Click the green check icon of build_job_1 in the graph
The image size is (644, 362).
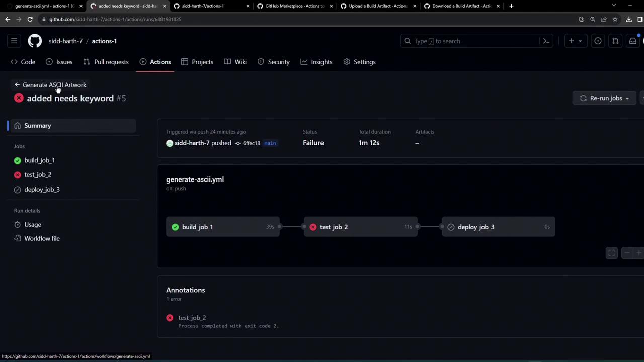(175, 227)
